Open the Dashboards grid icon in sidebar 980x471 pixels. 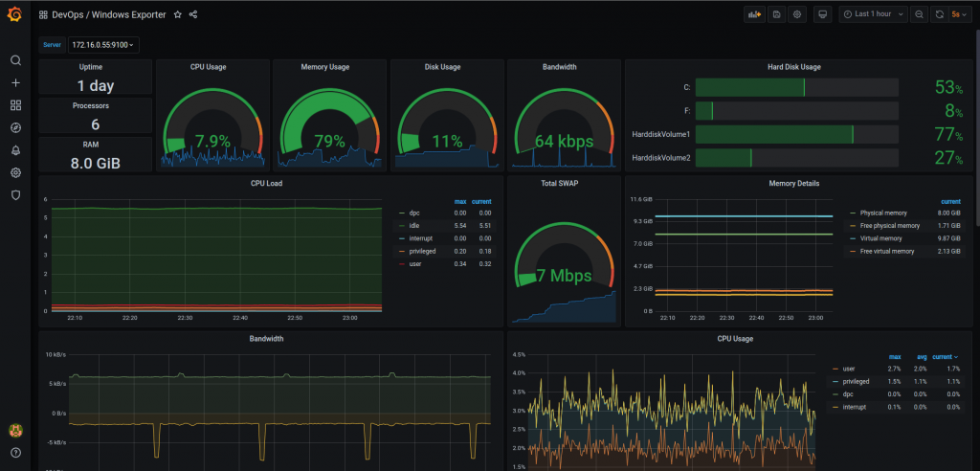[x=15, y=105]
